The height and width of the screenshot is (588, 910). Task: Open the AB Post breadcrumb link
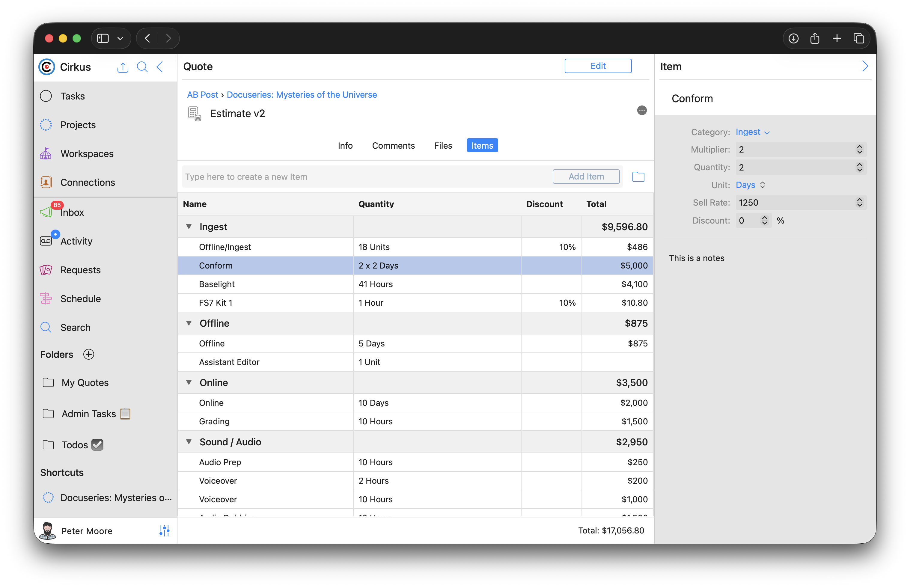pos(202,95)
